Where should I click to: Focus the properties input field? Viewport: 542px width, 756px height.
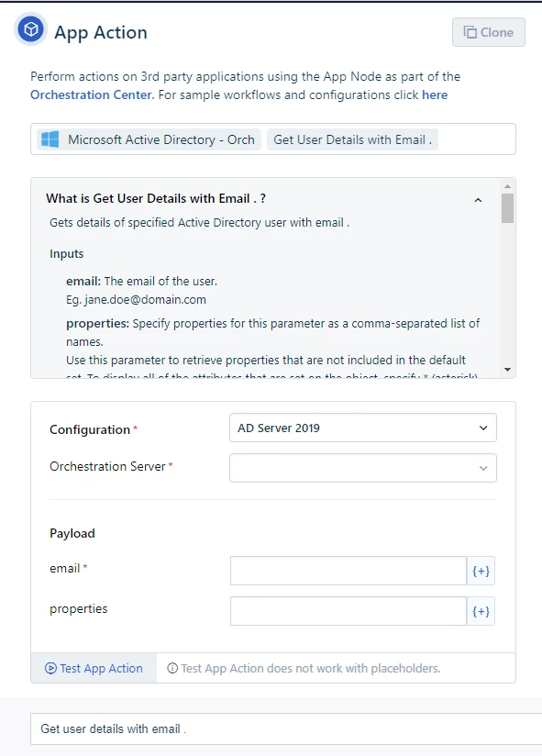[x=348, y=611]
